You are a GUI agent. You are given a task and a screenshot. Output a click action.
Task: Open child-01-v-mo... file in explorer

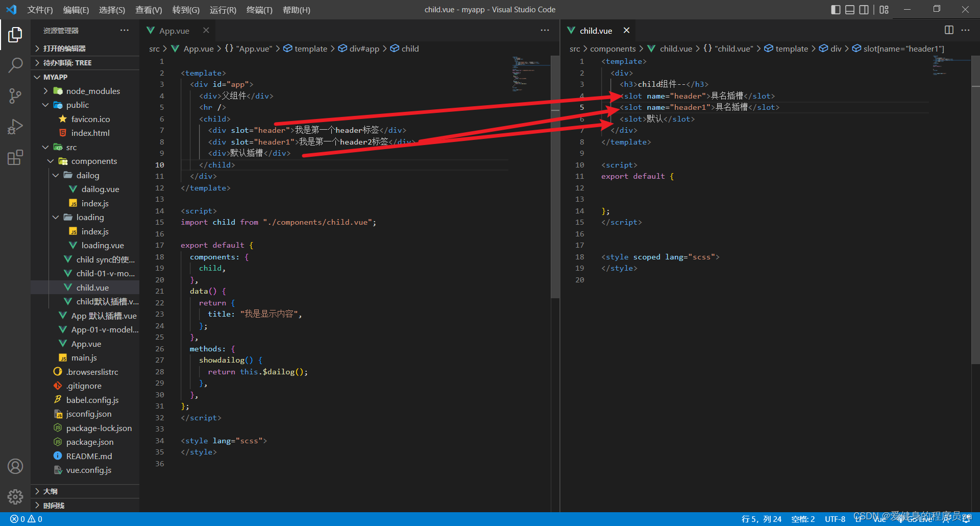(85, 273)
